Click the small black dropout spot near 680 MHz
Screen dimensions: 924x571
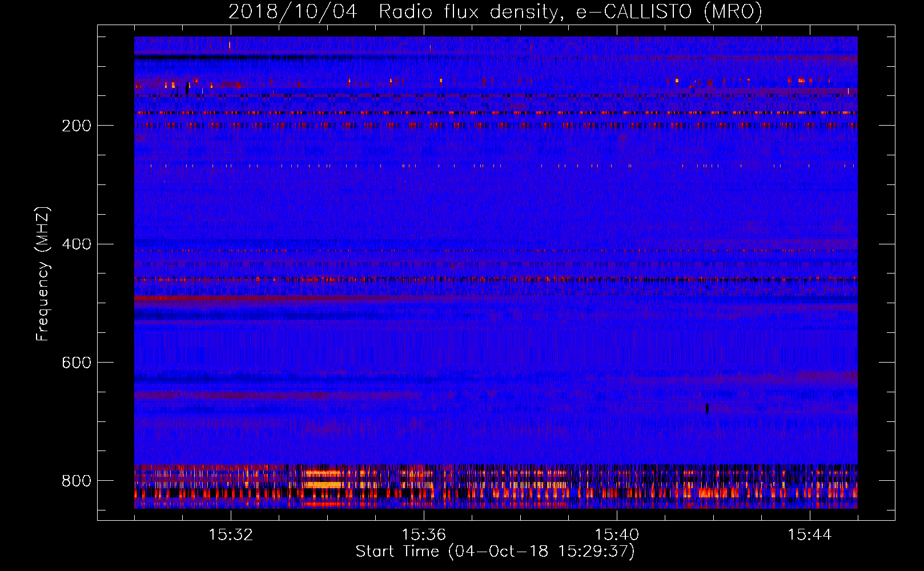[x=707, y=408]
